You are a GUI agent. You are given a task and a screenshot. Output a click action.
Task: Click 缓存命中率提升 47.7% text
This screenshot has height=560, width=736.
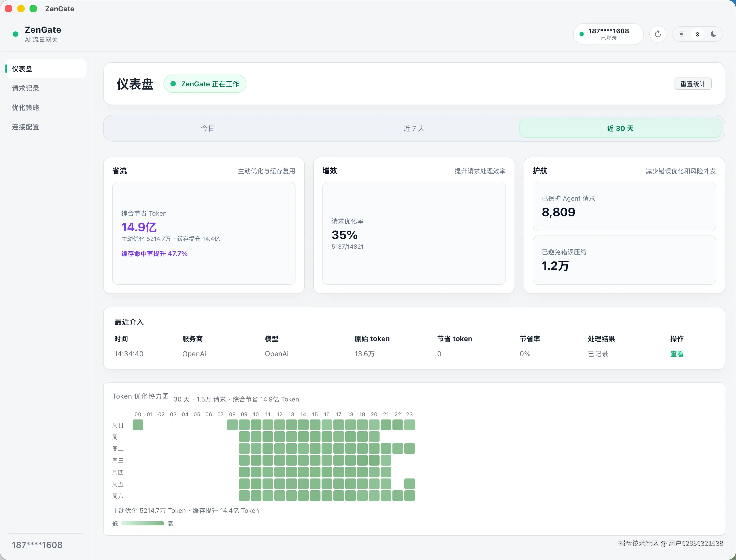pyautogui.click(x=154, y=254)
